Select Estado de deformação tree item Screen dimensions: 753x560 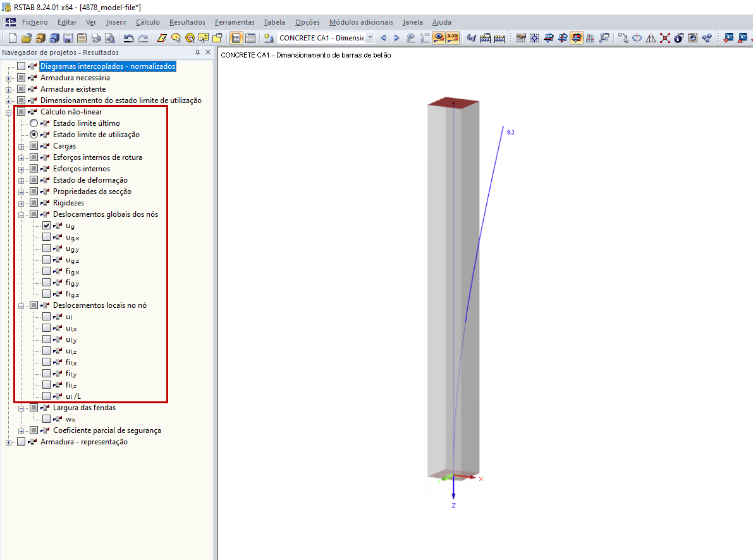90,180
